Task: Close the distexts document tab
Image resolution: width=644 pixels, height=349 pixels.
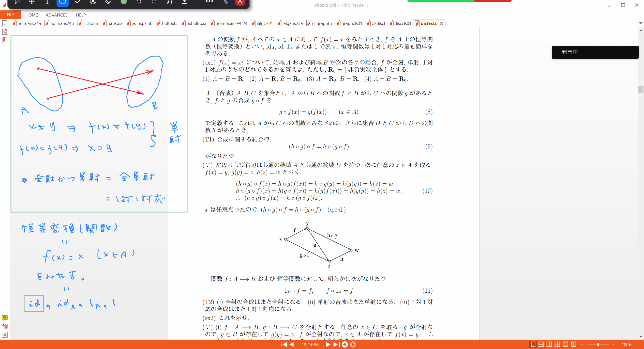Action: pyautogui.click(x=441, y=23)
